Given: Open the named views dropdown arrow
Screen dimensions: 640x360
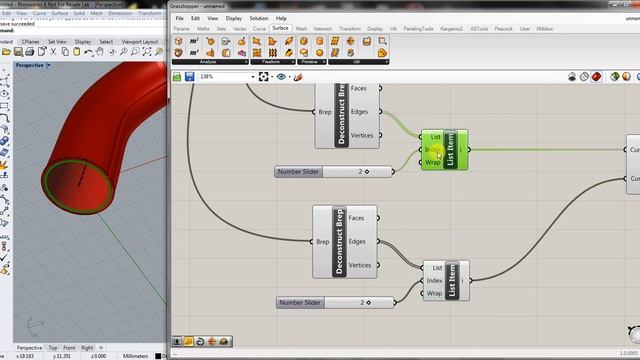Looking at the screenshot, I should click(x=289, y=77).
